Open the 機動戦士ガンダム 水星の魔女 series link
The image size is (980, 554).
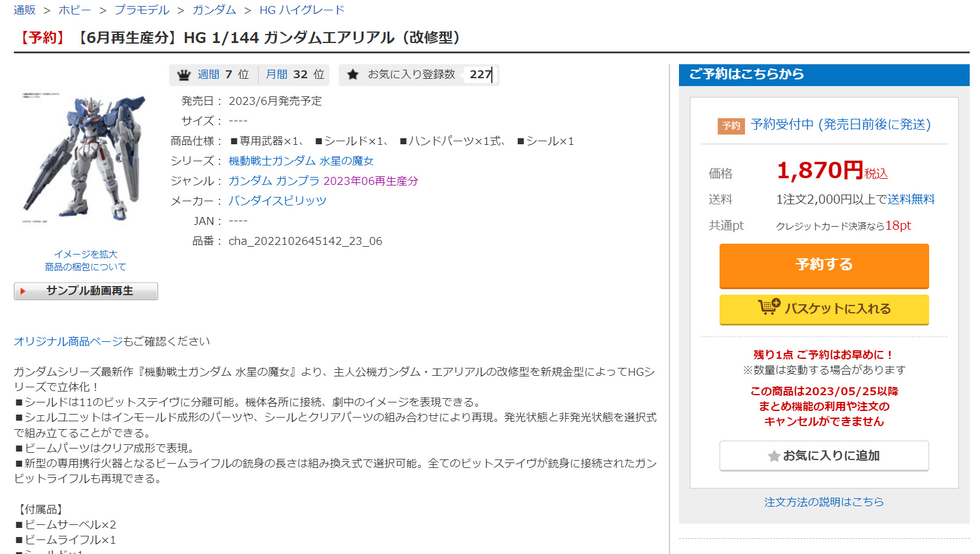pos(301,161)
